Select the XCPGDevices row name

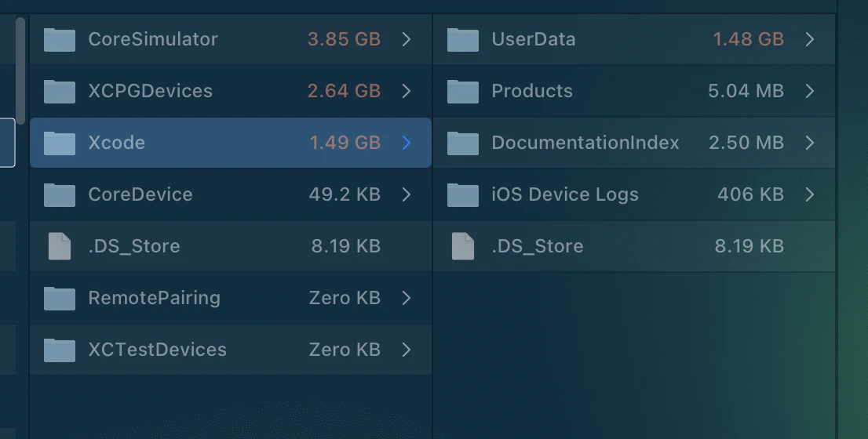[x=150, y=91]
